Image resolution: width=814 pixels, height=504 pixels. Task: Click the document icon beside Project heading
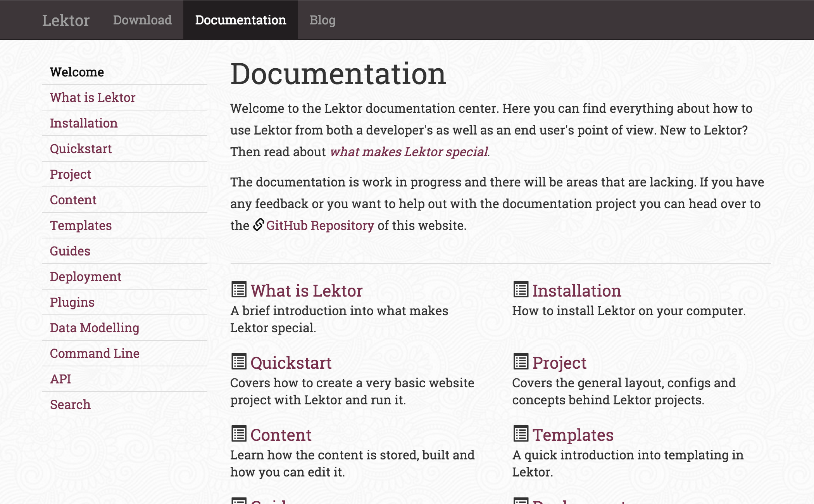pyautogui.click(x=521, y=362)
